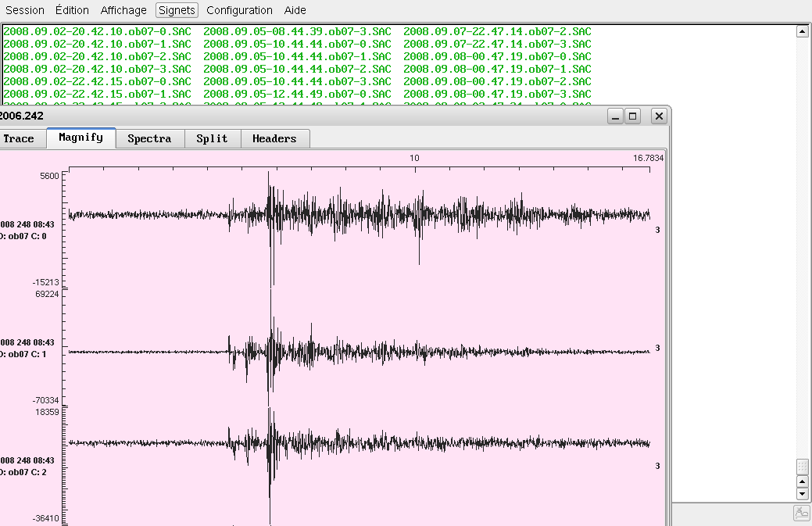Image resolution: width=812 pixels, height=526 pixels.
Task: Close the waveform viewer window
Action: (x=659, y=116)
